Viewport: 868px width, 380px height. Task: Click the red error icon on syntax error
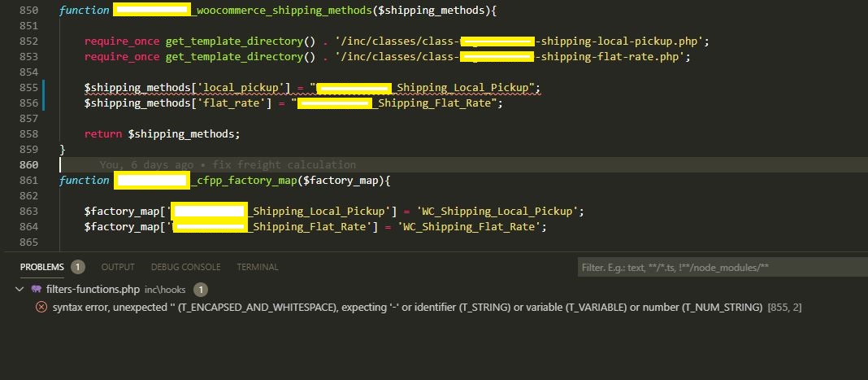click(41, 307)
